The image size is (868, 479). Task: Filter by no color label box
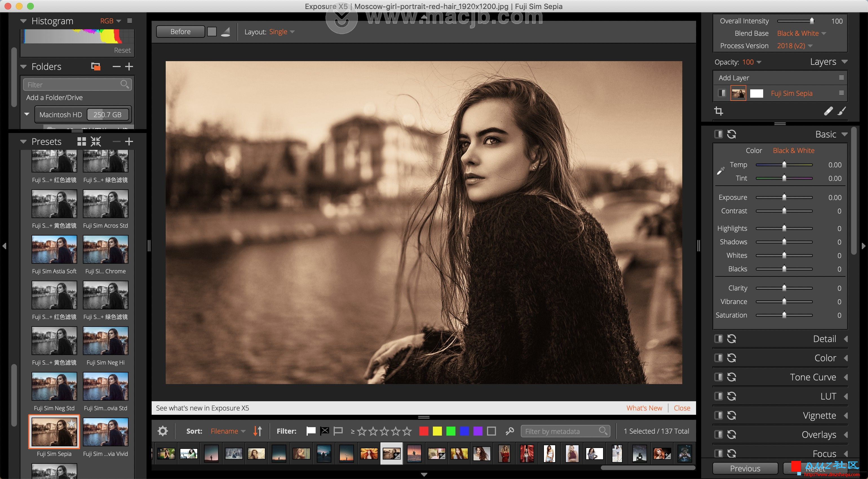click(491, 431)
